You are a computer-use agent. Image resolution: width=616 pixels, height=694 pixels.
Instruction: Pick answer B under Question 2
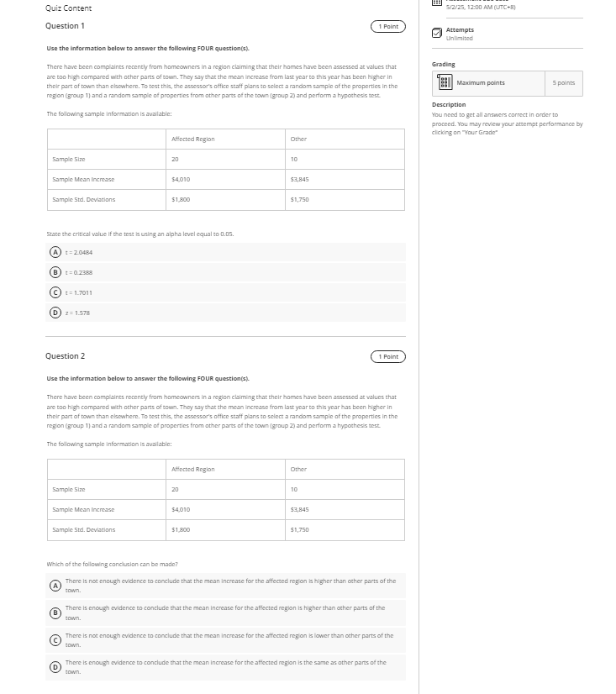[55, 613]
